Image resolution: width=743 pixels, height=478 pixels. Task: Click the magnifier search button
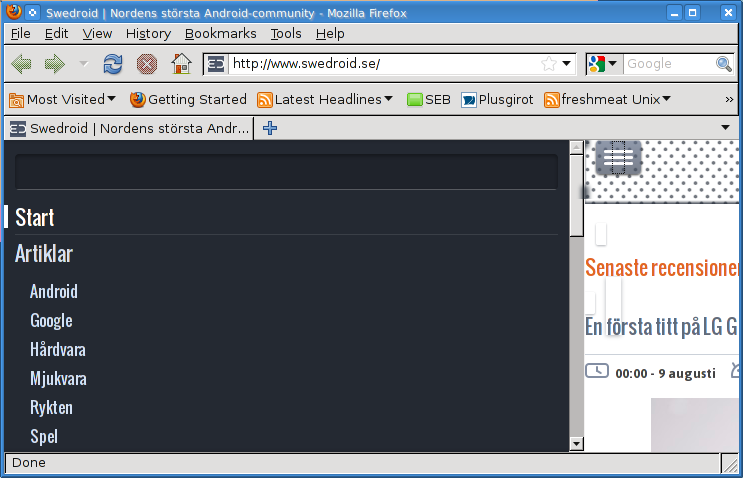724,63
